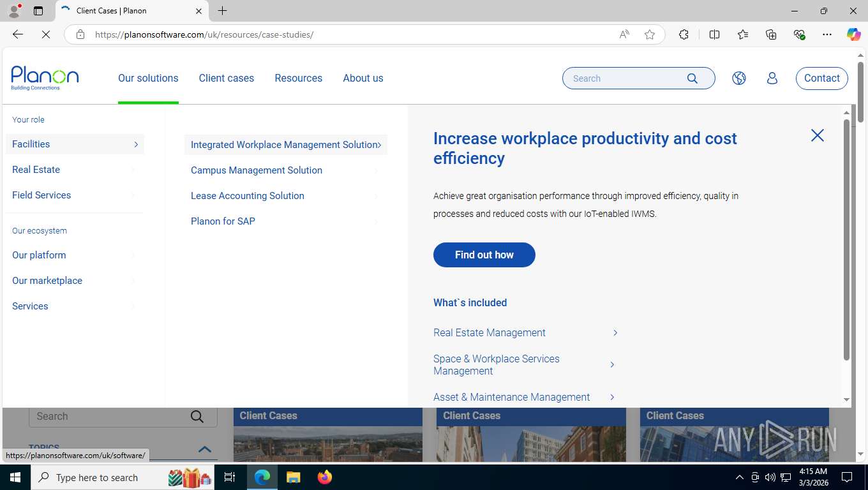
Task: View site information lock icon
Action: [x=80, y=34]
